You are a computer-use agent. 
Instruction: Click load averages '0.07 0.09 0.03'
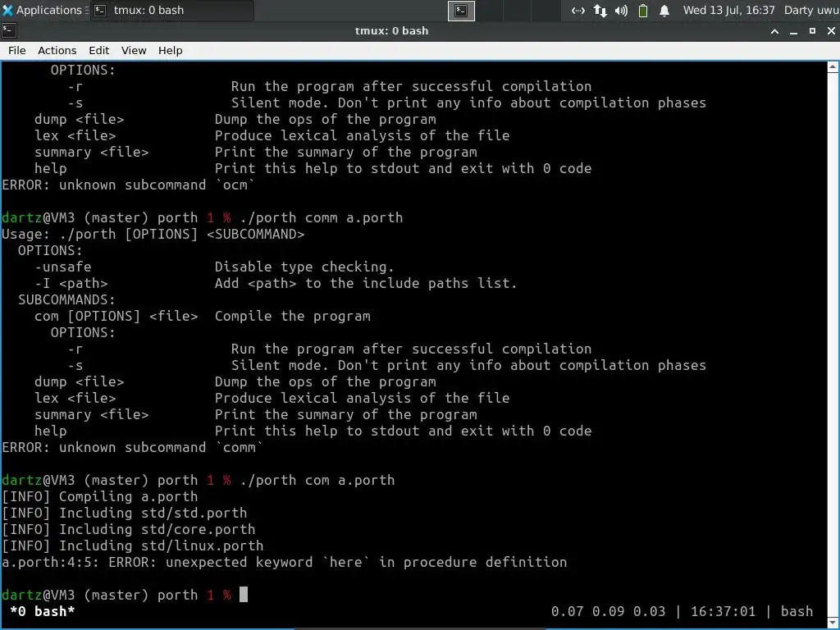(608, 611)
